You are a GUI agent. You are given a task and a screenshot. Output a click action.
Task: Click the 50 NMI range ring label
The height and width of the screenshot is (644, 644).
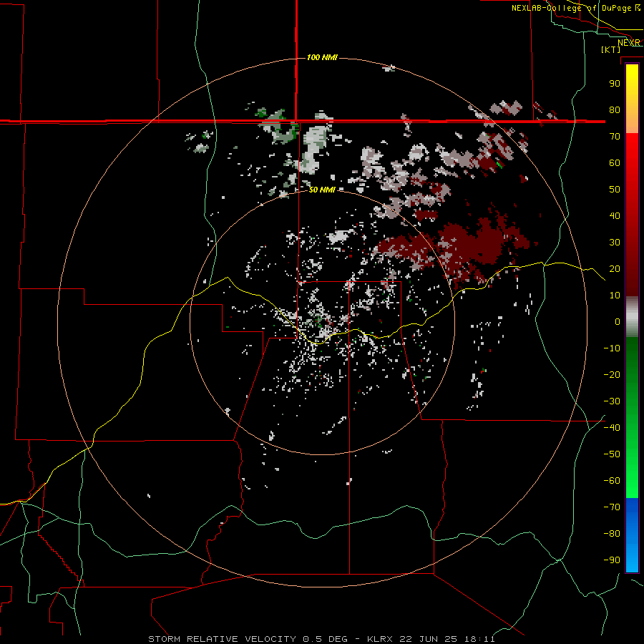(x=321, y=190)
